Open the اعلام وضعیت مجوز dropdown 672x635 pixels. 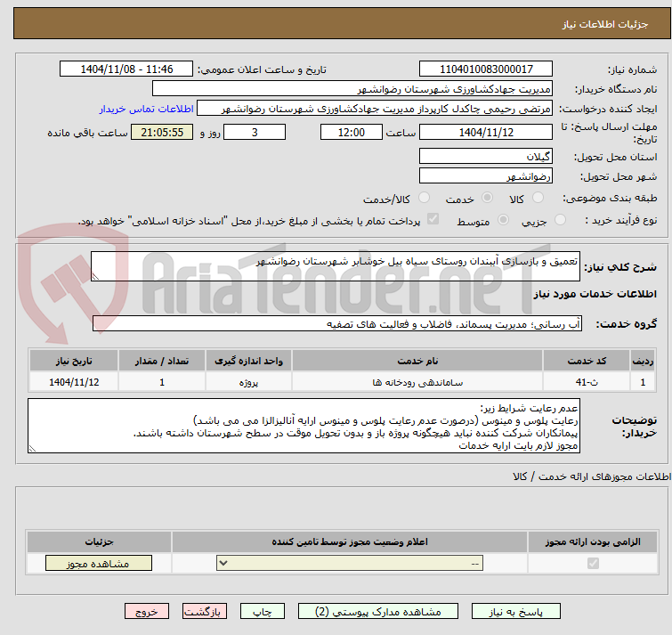350,564
